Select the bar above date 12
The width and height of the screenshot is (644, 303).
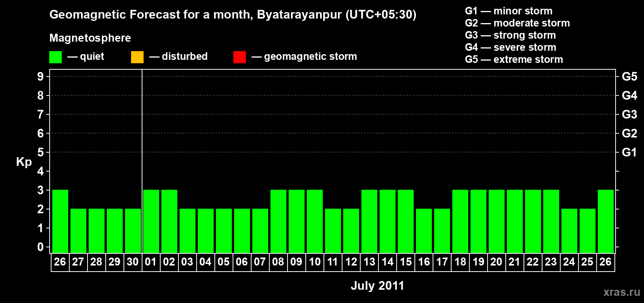[x=351, y=231]
